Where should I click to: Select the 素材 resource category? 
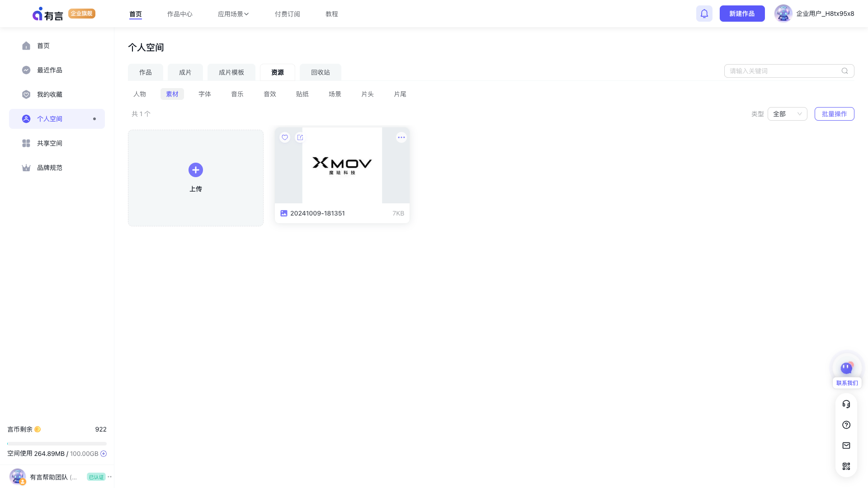172,94
